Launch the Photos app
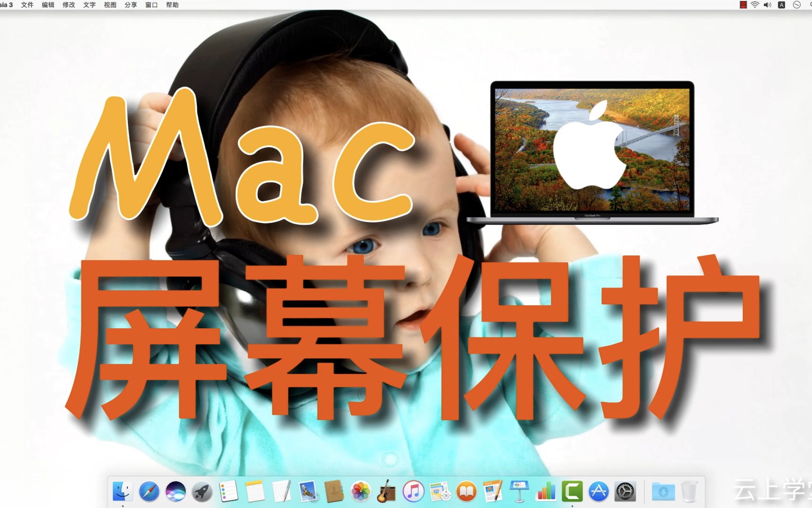This screenshot has width=812, height=508. point(361,491)
